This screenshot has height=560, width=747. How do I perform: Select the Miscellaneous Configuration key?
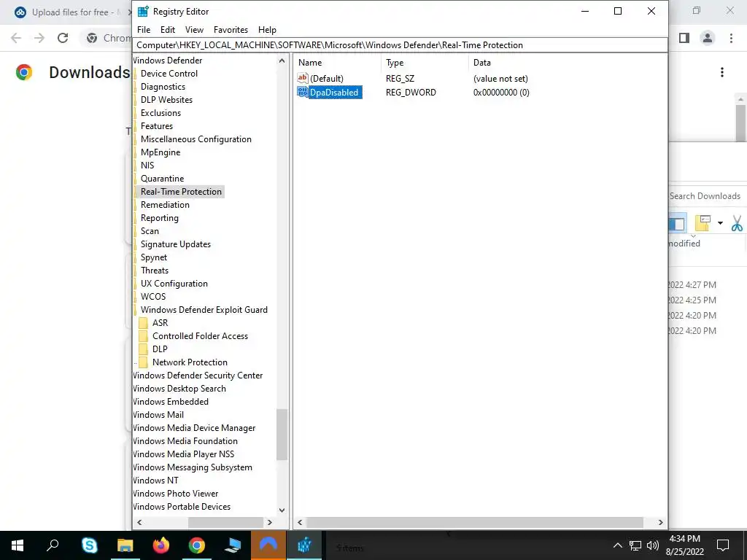[196, 139]
